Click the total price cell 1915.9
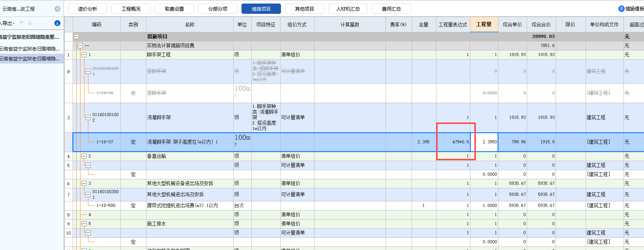The width and height of the screenshot is (644, 250). pyautogui.click(x=541, y=142)
